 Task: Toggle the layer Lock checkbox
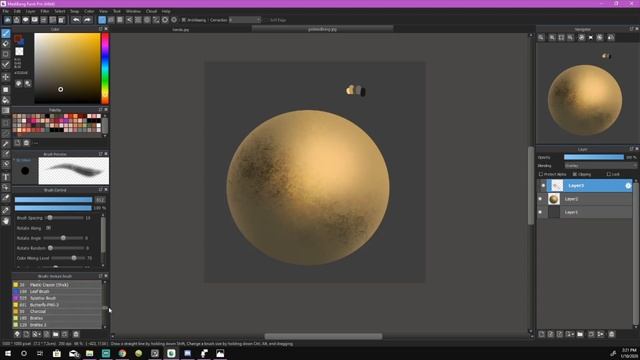(x=609, y=174)
